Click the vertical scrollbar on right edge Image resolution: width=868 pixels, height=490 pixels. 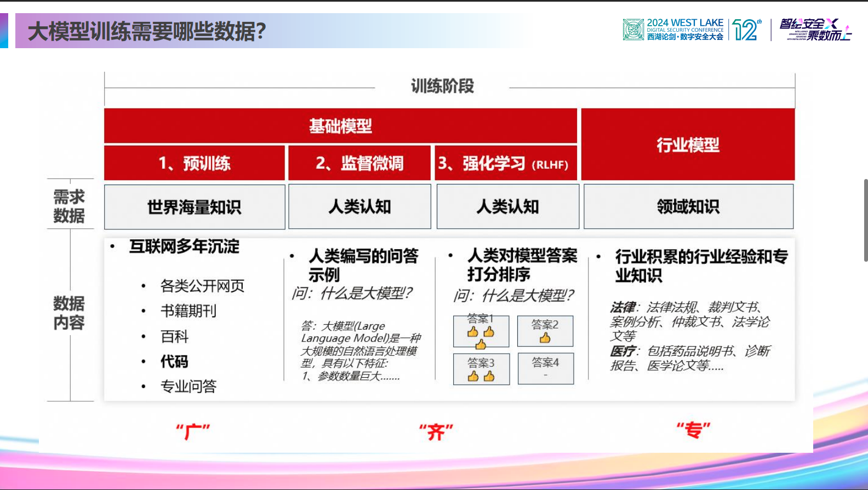pyautogui.click(x=865, y=219)
